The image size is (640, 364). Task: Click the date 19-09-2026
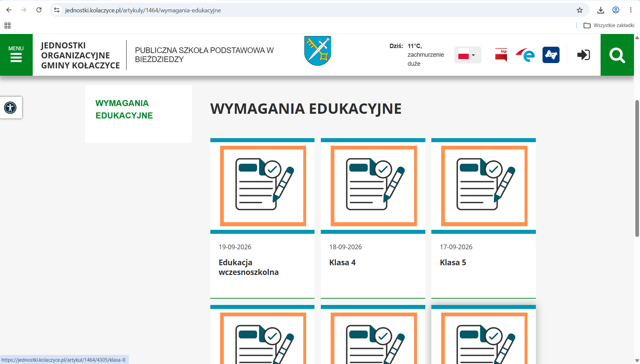tap(235, 247)
